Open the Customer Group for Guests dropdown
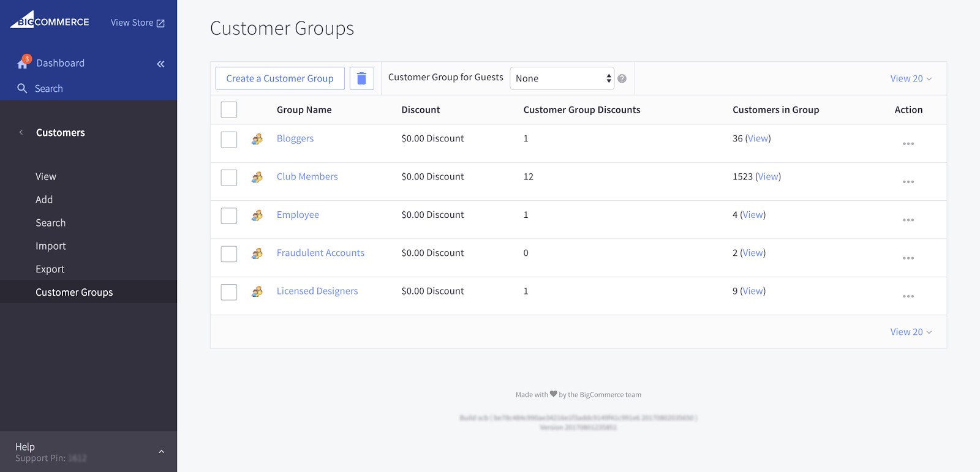980x472 pixels. click(562, 78)
